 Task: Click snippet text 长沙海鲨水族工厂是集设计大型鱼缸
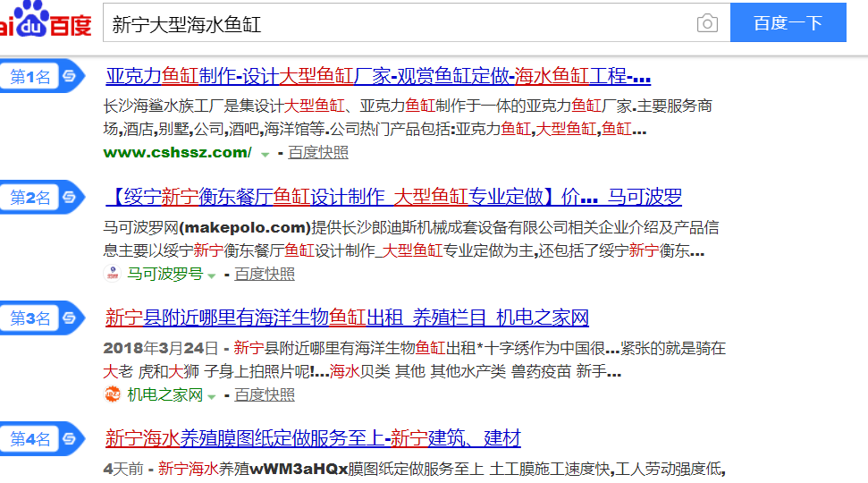[x=224, y=106]
